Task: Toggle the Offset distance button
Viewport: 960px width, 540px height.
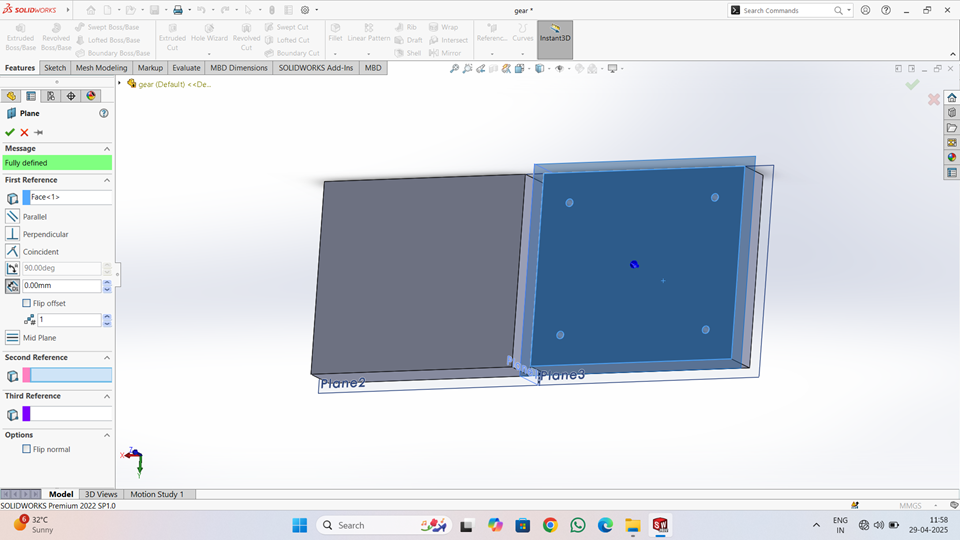Action: 12,286
